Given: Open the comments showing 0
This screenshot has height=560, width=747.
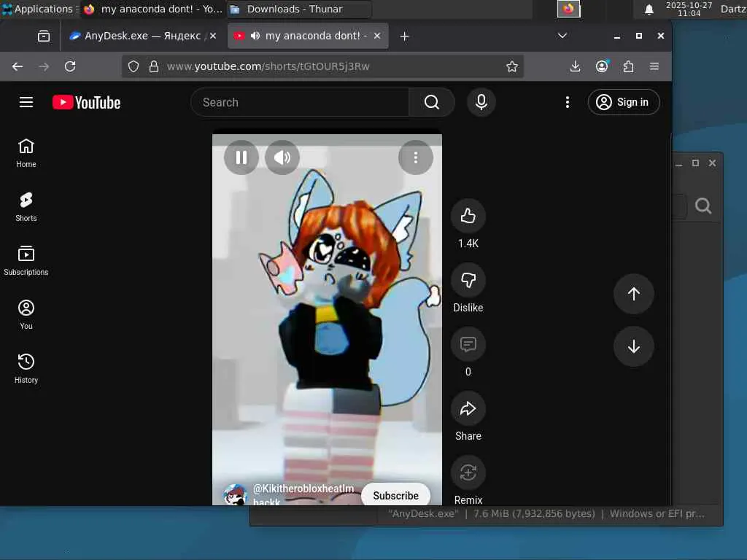Looking at the screenshot, I should coord(468,344).
